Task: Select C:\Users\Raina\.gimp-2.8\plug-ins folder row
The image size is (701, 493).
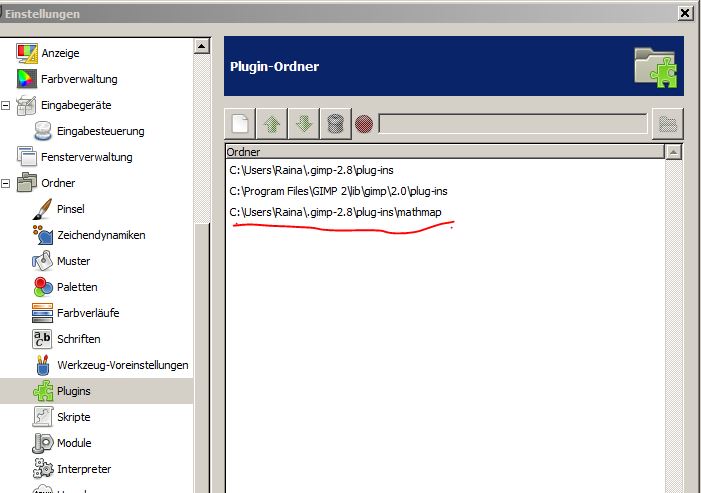Action: (445, 170)
